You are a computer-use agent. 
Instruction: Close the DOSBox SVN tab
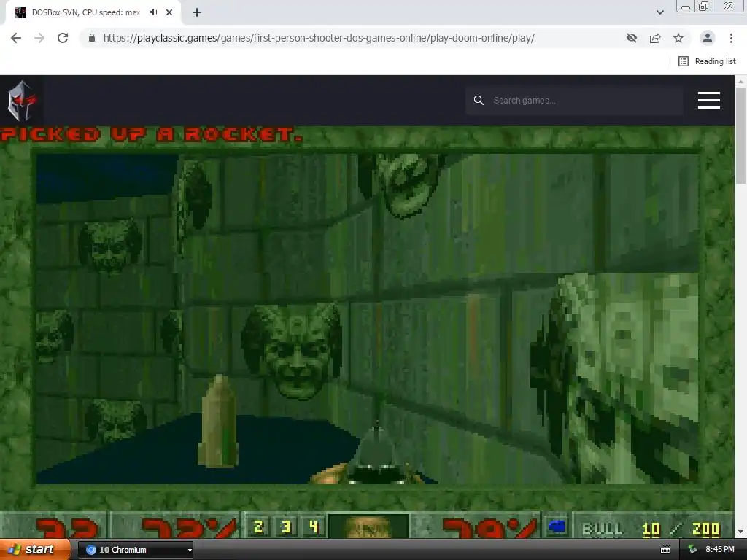coord(169,12)
